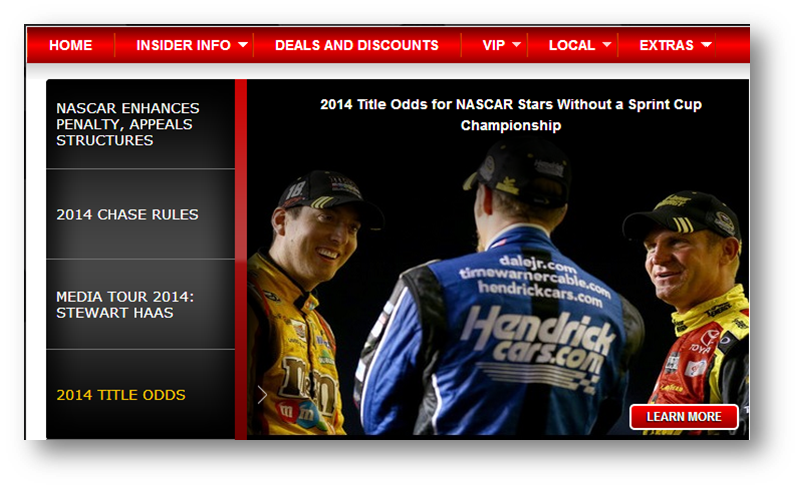Open the HOME menu item
798x488 pixels.
70,45
